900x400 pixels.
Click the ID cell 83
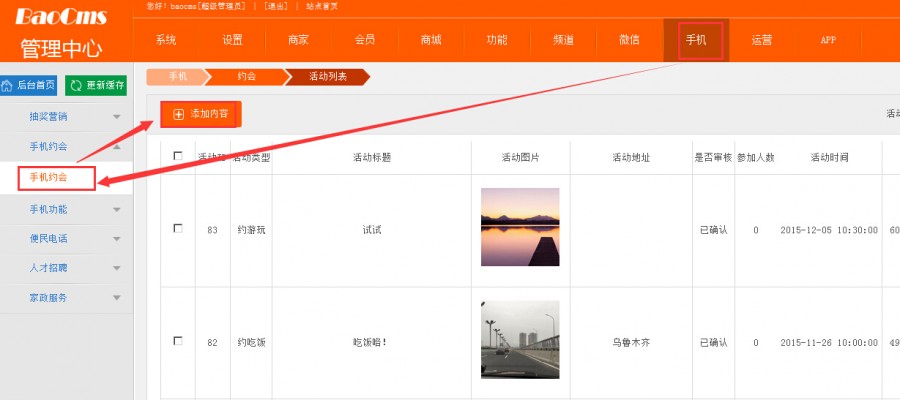coord(212,230)
